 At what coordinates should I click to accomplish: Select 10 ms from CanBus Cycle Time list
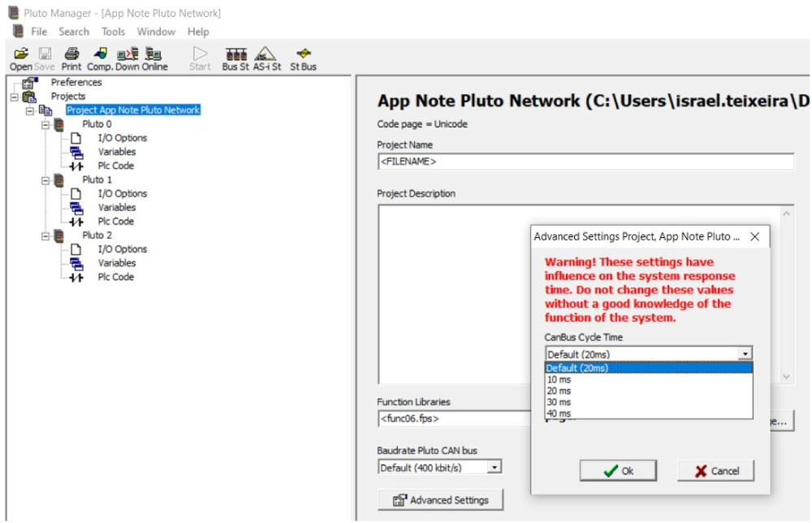click(559, 379)
